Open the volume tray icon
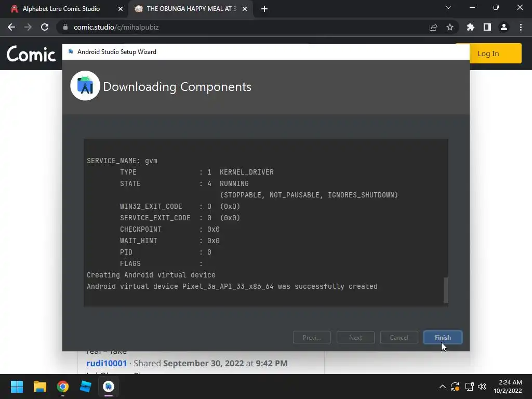Screen dimensions: 532x399 tap(482, 387)
